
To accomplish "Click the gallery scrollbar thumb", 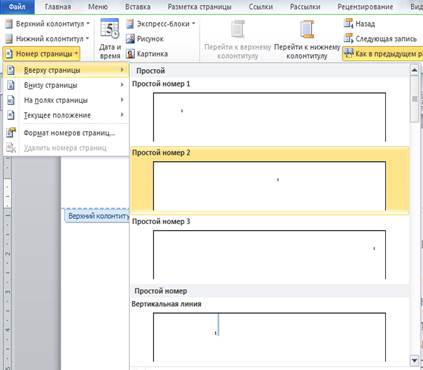I will [x=414, y=99].
